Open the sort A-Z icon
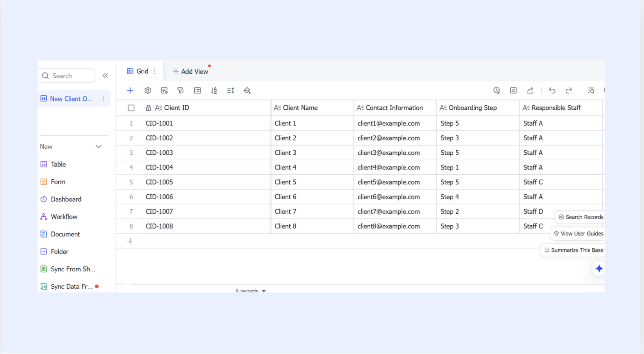The height and width of the screenshot is (354, 644). tap(214, 91)
